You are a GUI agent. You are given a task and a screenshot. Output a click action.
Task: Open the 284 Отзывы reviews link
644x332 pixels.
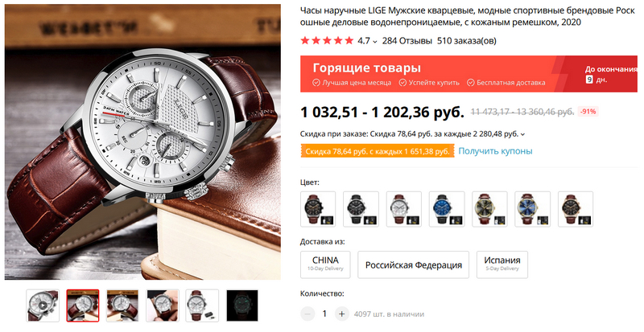pyautogui.click(x=407, y=41)
